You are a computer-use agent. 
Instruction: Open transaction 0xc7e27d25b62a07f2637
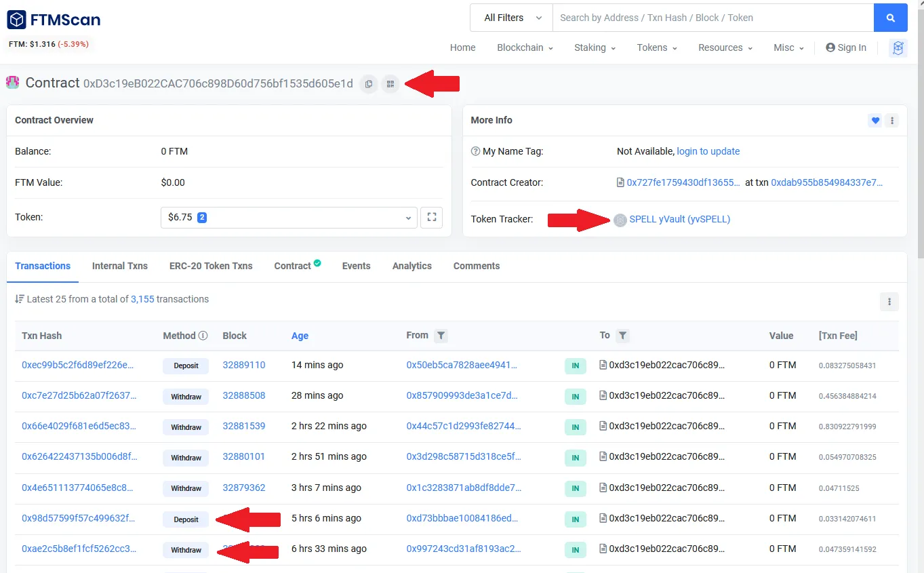pos(79,395)
